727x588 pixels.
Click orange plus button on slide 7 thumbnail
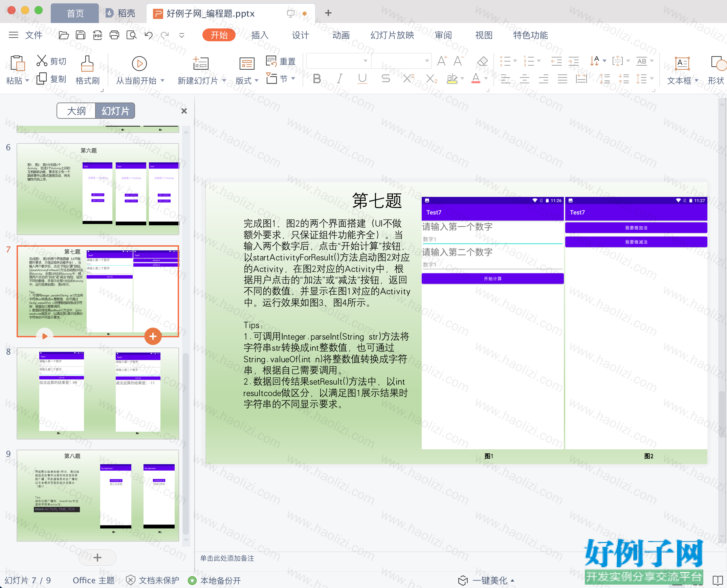point(153,336)
